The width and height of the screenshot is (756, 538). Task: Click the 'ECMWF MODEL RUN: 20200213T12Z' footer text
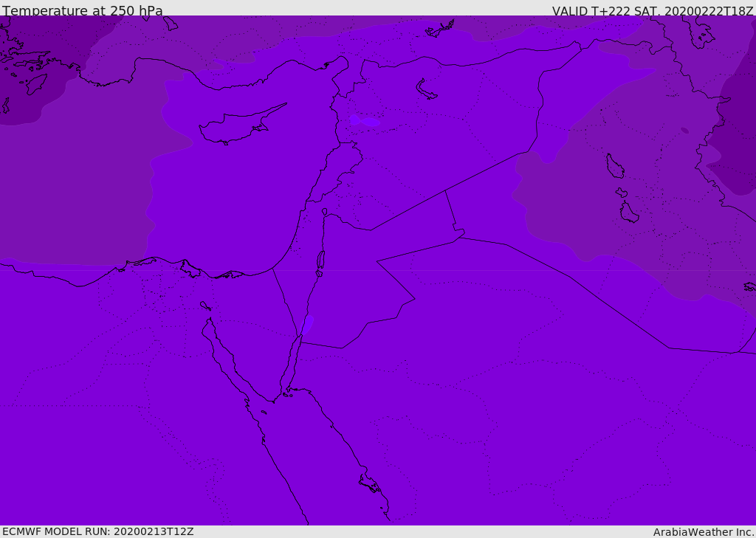(x=98, y=531)
